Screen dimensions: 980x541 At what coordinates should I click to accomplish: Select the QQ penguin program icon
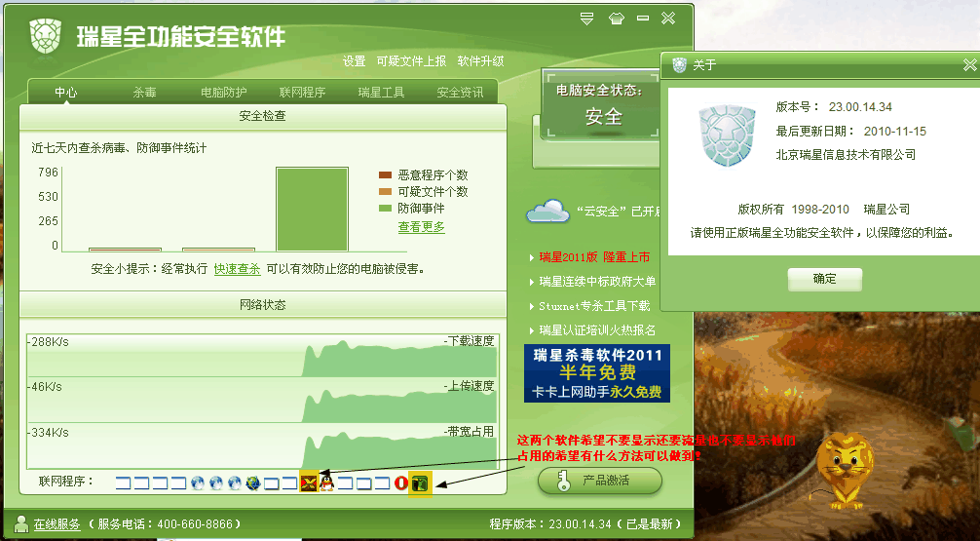point(327,483)
